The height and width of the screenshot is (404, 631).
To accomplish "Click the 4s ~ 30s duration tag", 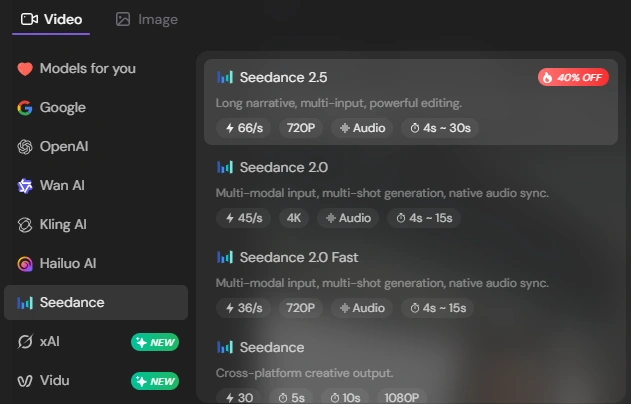I will pos(440,128).
